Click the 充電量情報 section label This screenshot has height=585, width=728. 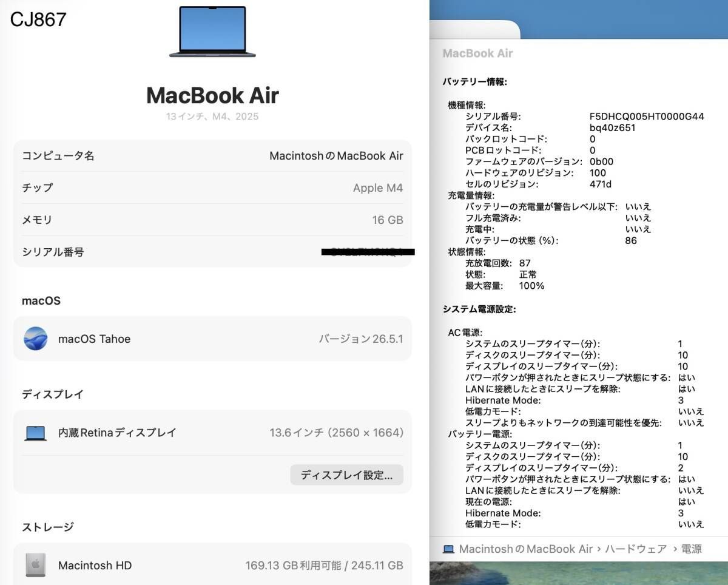click(x=471, y=195)
